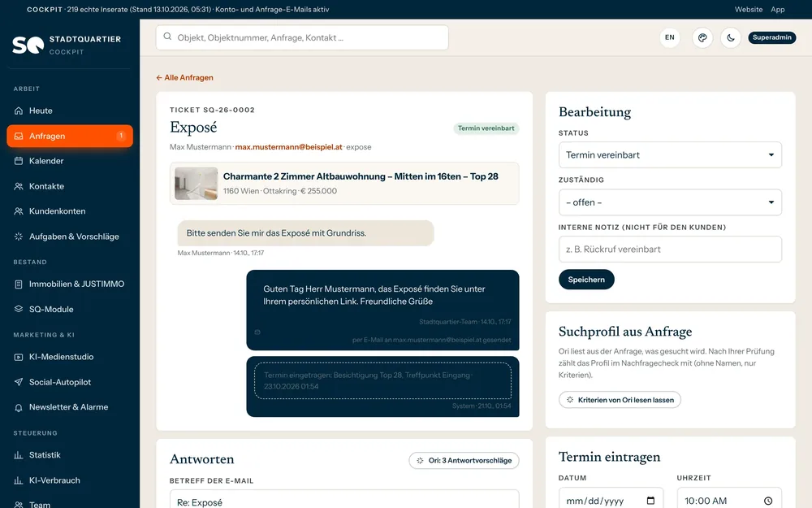Select SQ-Module in sidebar
The height and width of the screenshot is (508, 812).
click(x=70, y=309)
